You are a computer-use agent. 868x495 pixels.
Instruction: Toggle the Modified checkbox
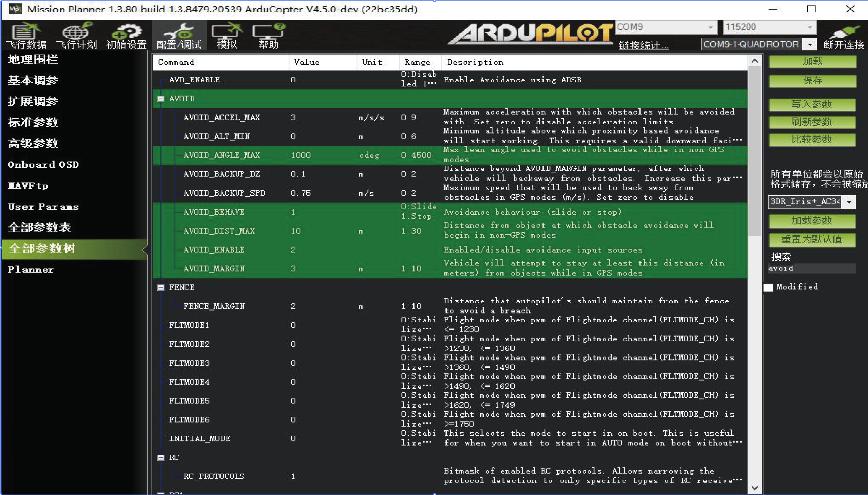pyautogui.click(x=768, y=287)
